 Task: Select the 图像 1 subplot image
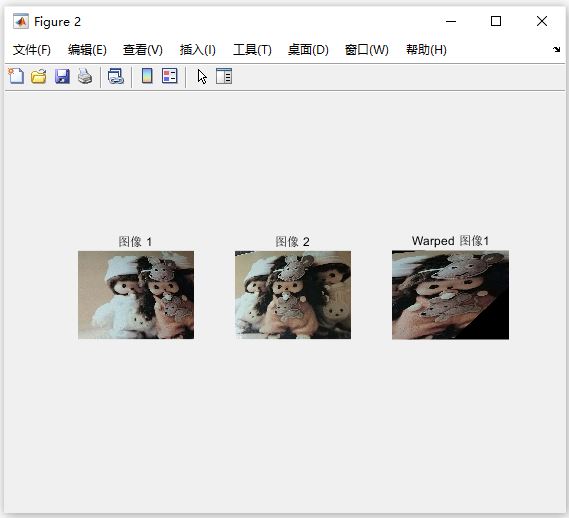pyautogui.click(x=136, y=295)
